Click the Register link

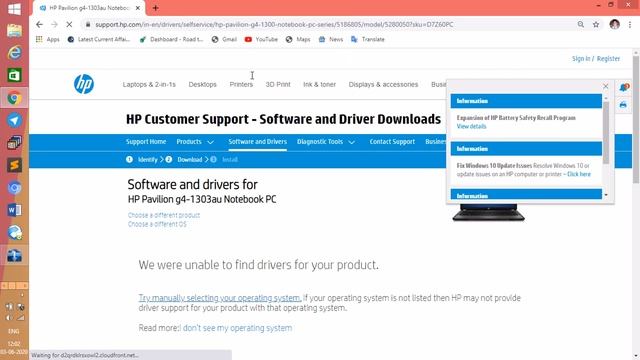pyautogui.click(x=608, y=59)
